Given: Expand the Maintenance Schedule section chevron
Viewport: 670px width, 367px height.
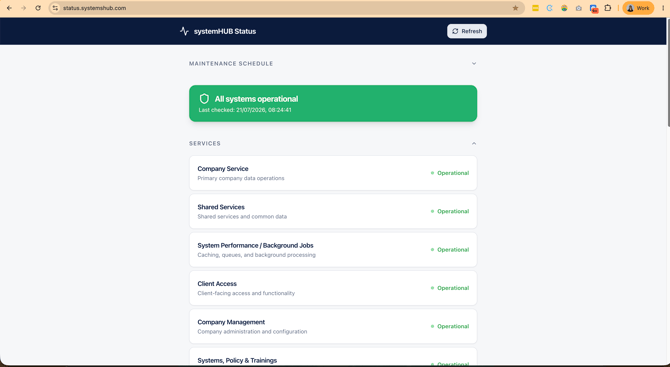Looking at the screenshot, I should click(474, 64).
